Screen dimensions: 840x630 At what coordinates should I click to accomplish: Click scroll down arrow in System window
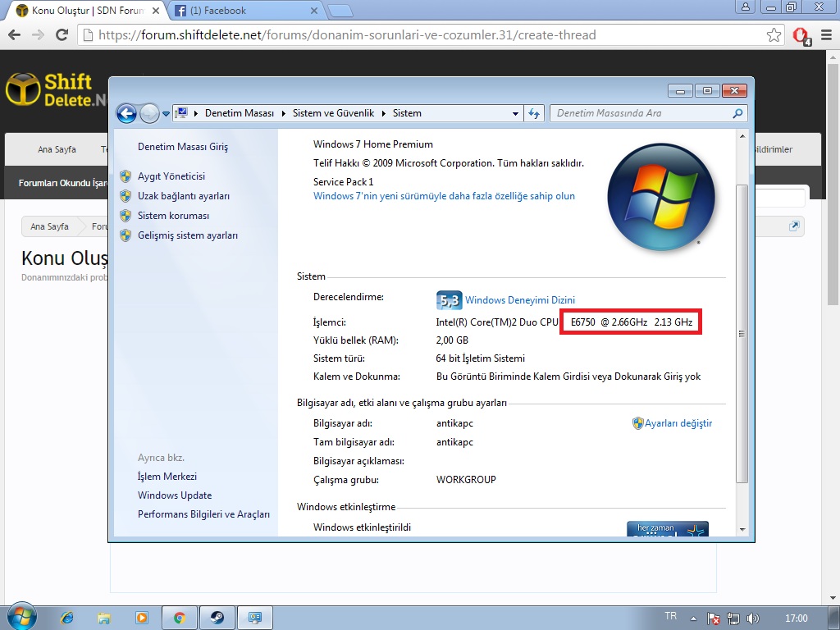tap(742, 529)
